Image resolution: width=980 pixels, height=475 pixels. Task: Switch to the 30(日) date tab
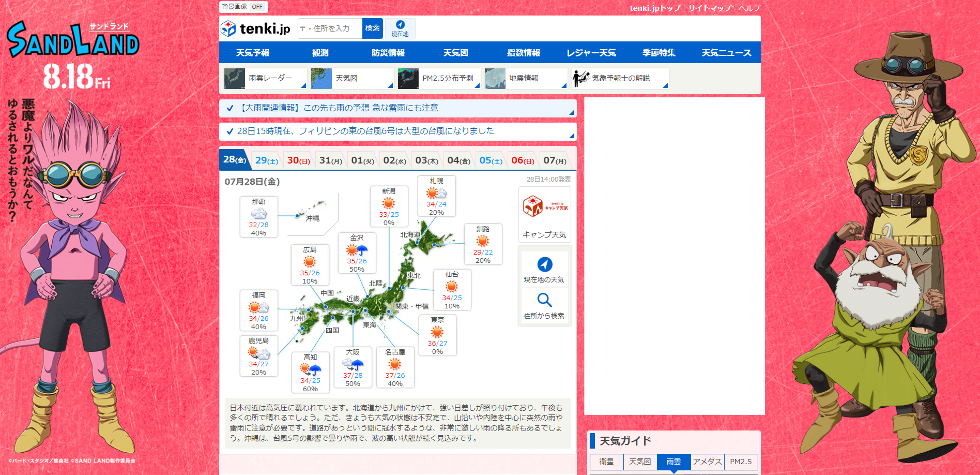tap(299, 160)
